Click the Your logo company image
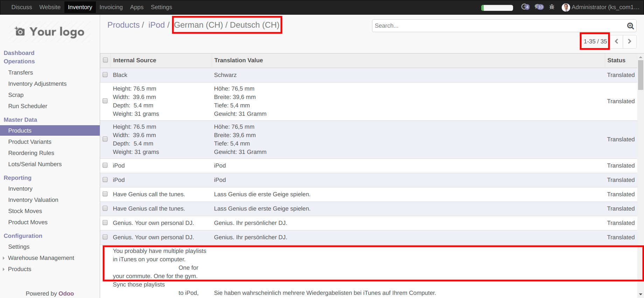This screenshot has width=644, height=298. [50, 32]
